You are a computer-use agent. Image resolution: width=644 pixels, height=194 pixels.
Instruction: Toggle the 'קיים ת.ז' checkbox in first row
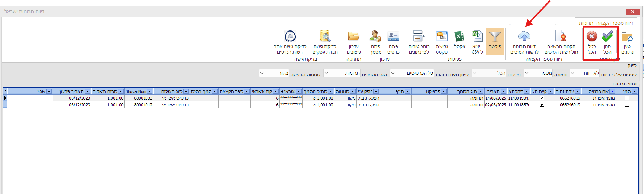(542, 98)
